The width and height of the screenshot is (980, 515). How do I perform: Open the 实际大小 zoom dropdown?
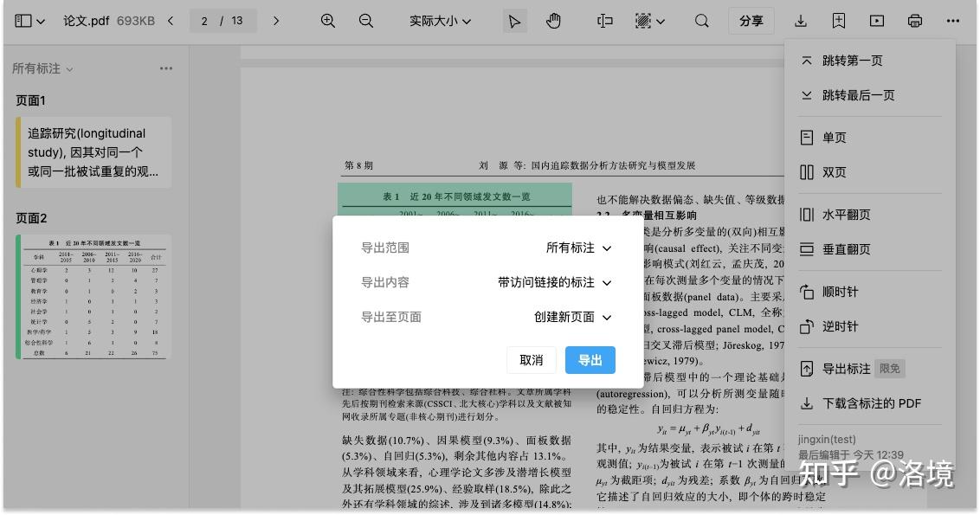point(440,21)
